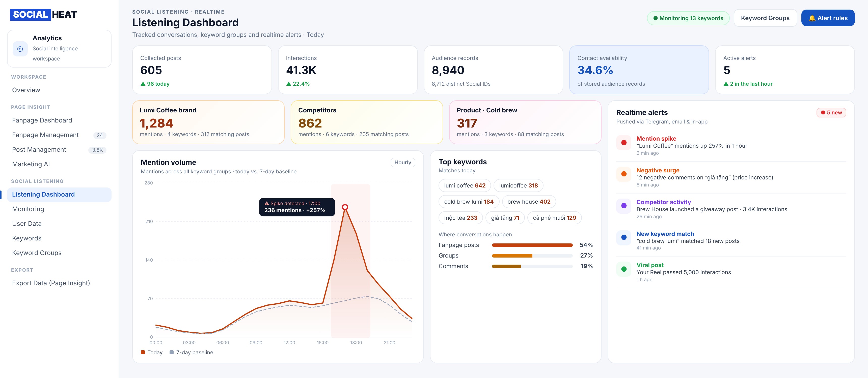Screen dimensions: 868x378
Task: Click the red Mention spike alert icon
Action: click(x=624, y=142)
